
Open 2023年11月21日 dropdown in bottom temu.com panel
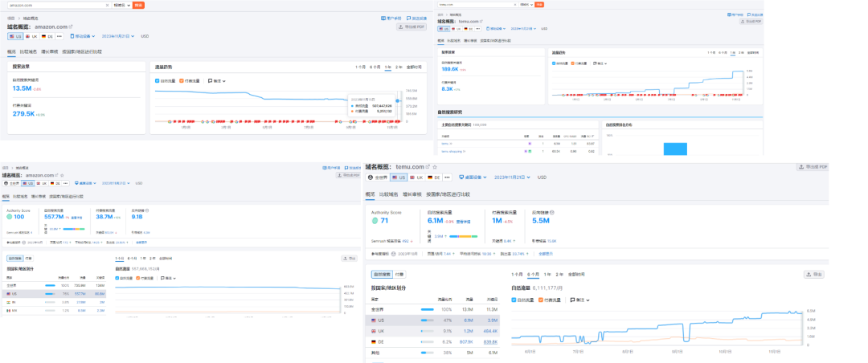pos(513,177)
